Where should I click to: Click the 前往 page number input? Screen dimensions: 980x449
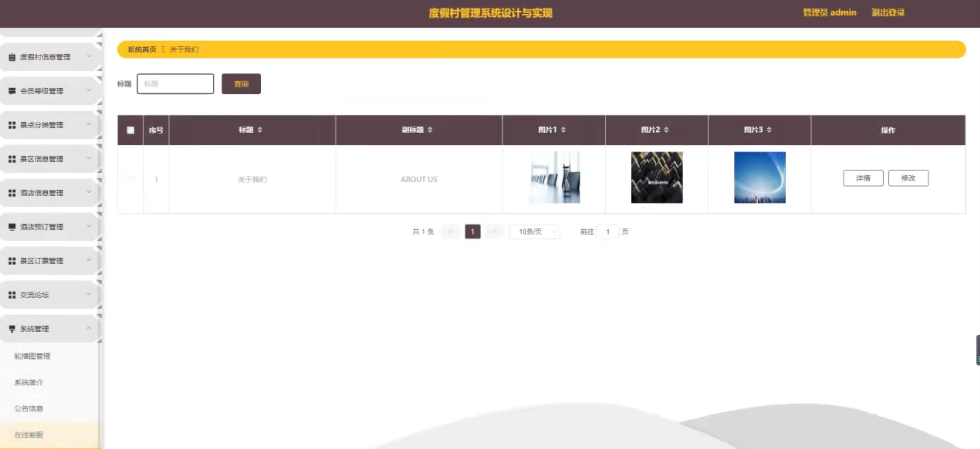(608, 232)
